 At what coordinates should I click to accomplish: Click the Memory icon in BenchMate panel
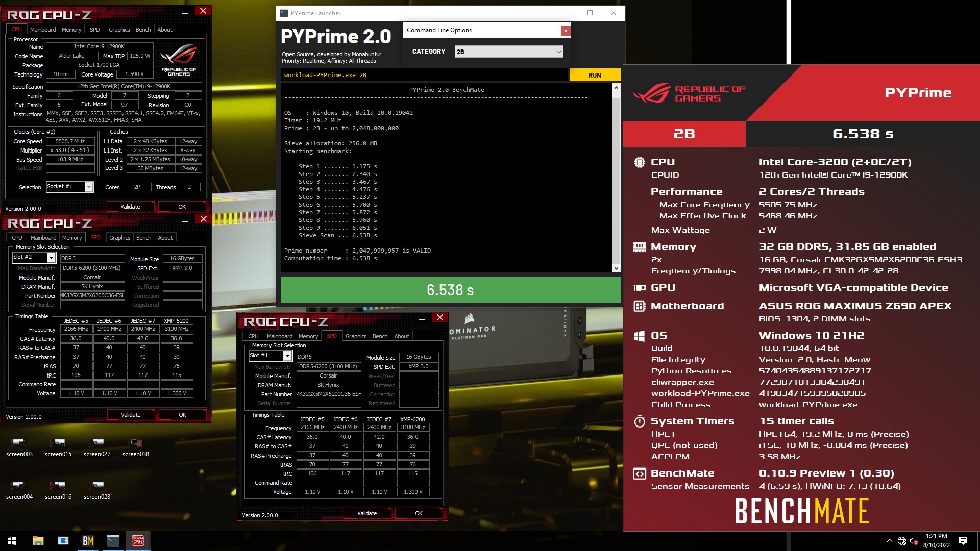pos(639,247)
